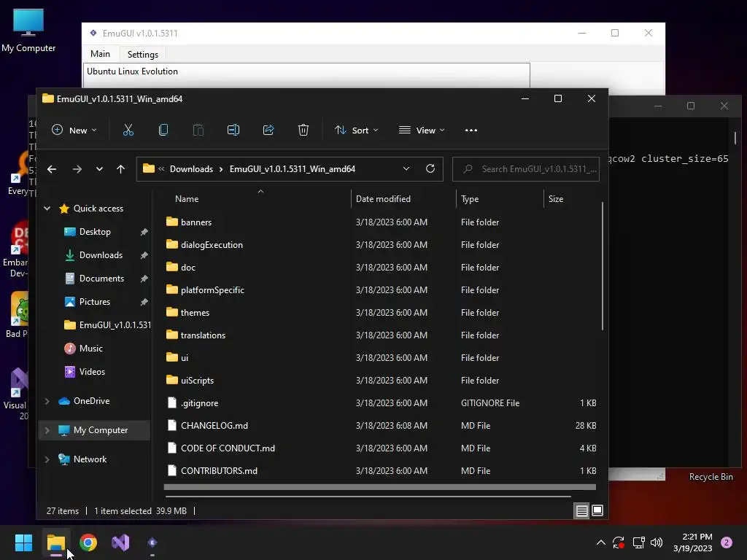Screen dimensions: 747x560
Task: Open Music in navigation pane
Action: pyautogui.click(x=90, y=348)
